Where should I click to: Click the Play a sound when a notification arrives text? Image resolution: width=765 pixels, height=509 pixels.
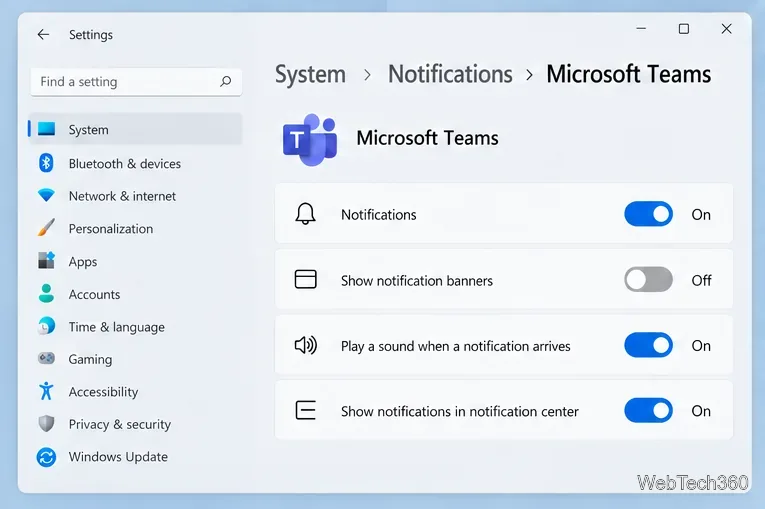point(456,346)
